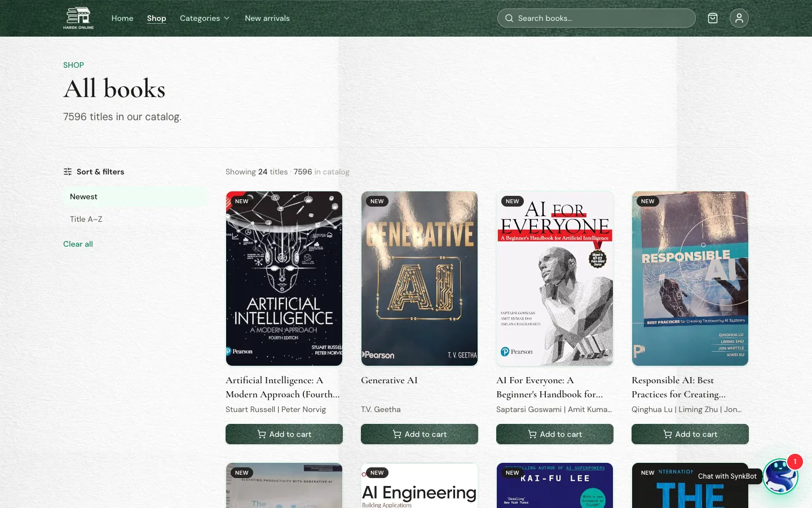Open the shopping cart icon
The height and width of the screenshot is (508, 812).
click(x=713, y=18)
